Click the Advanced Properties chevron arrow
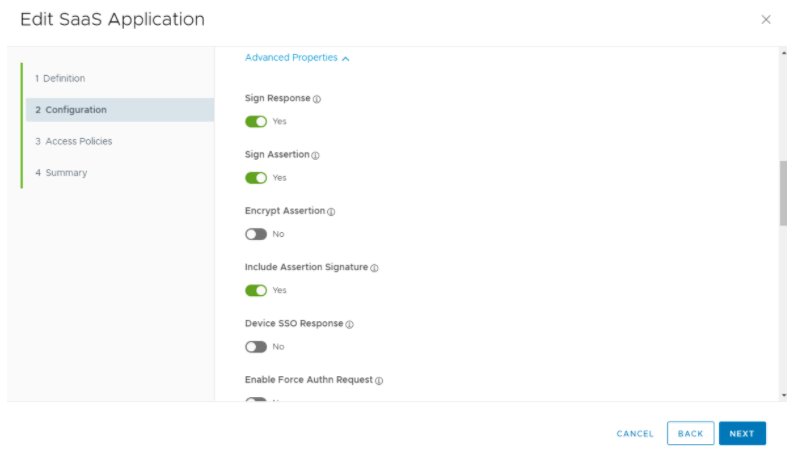Viewport: 801px width, 467px height. [x=346, y=59]
